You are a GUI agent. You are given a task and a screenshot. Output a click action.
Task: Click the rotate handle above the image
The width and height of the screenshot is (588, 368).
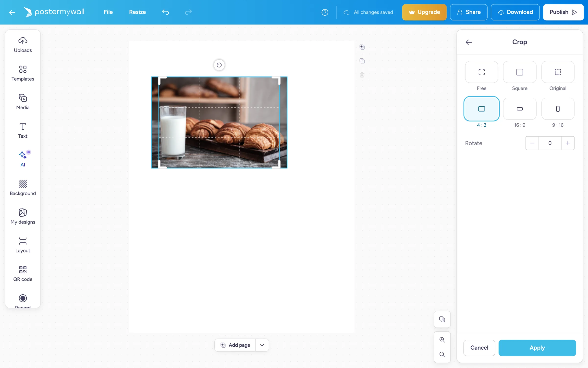pyautogui.click(x=219, y=65)
